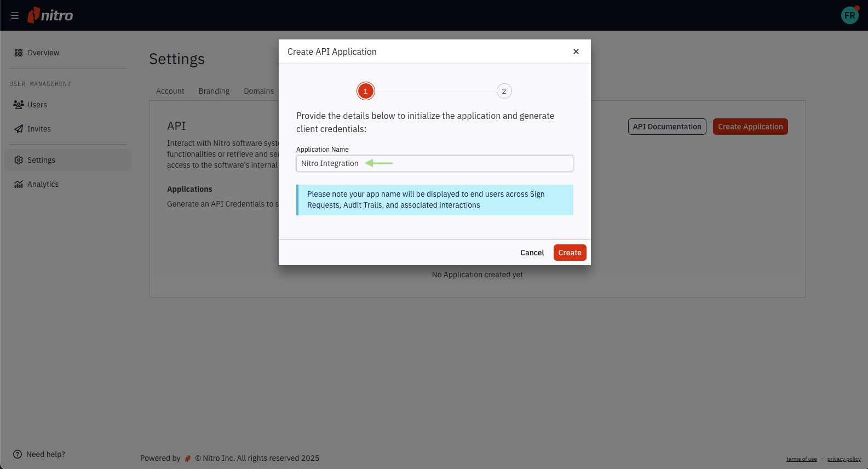
Task: Click the Settings page heading
Action: [177, 59]
